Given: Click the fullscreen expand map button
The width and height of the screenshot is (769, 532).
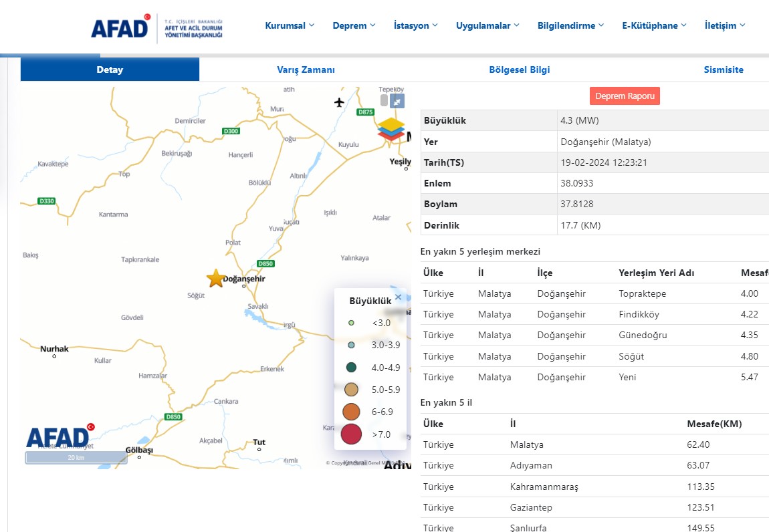Looking at the screenshot, I should click(x=397, y=101).
